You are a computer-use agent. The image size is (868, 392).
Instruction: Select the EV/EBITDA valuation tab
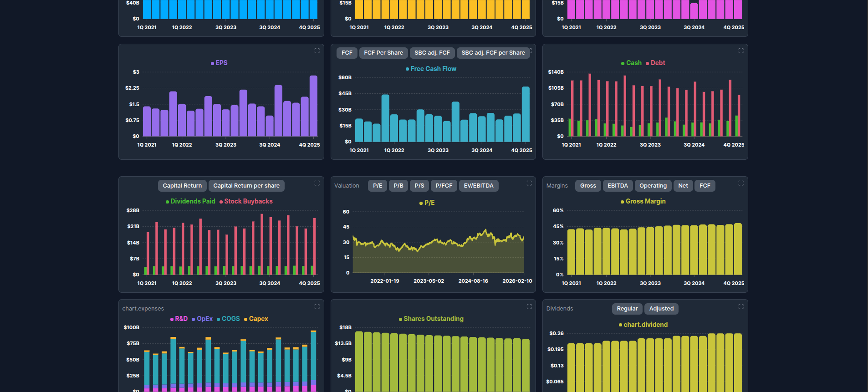coord(478,186)
